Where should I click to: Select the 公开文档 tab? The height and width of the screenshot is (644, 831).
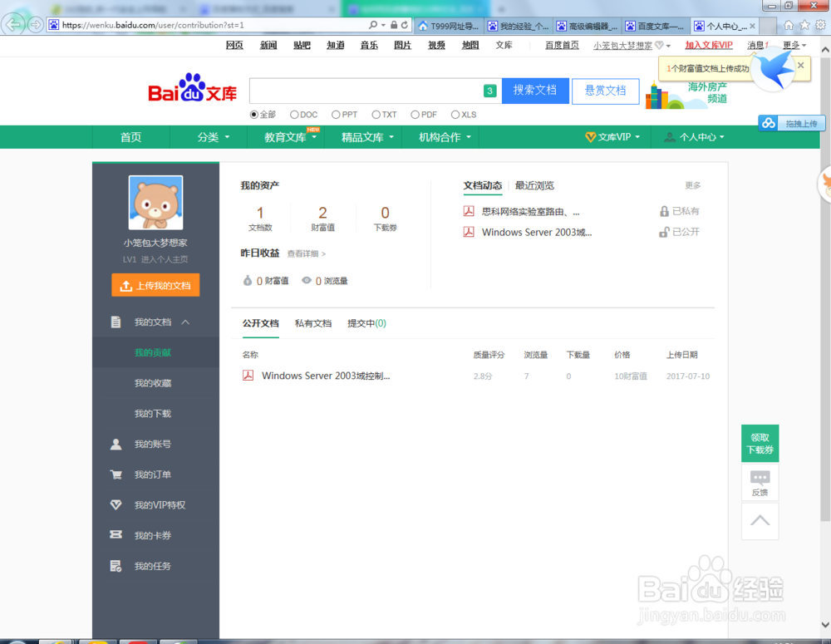[x=261, y=323]
